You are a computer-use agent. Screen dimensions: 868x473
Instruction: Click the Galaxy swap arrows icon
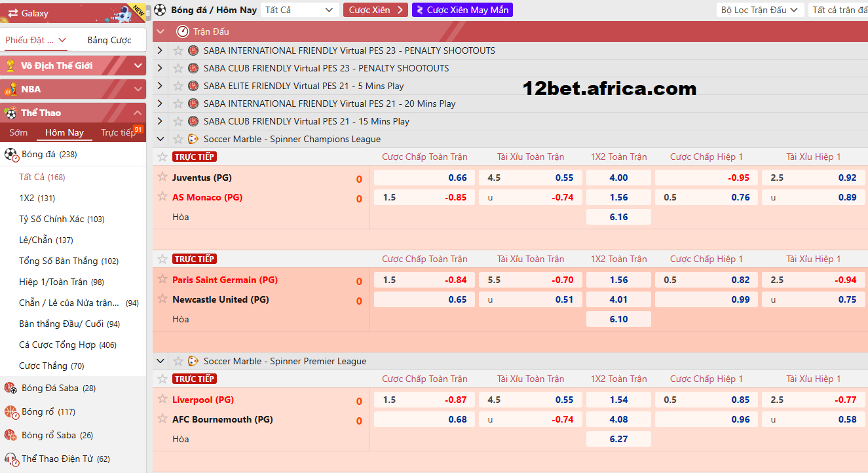14,13
